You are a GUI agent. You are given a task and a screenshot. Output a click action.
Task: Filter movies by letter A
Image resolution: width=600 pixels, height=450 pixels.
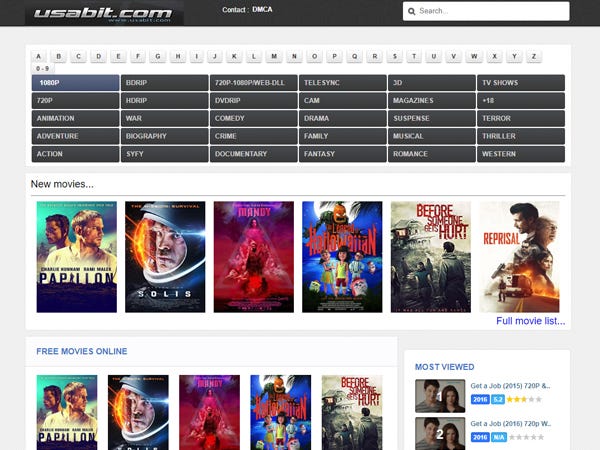point(38,56)
